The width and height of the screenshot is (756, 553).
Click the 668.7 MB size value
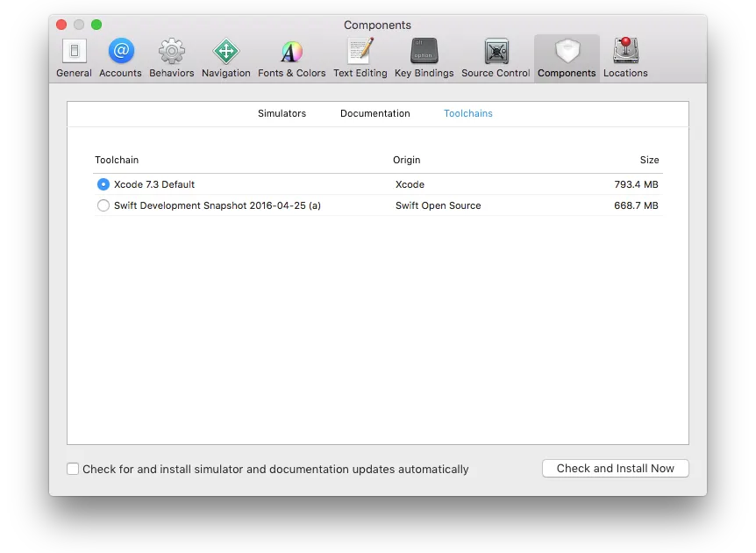click(637, 205)
